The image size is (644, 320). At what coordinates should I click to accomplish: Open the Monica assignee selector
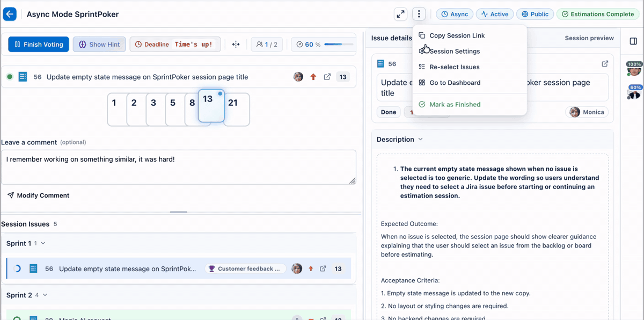point(587,112)
